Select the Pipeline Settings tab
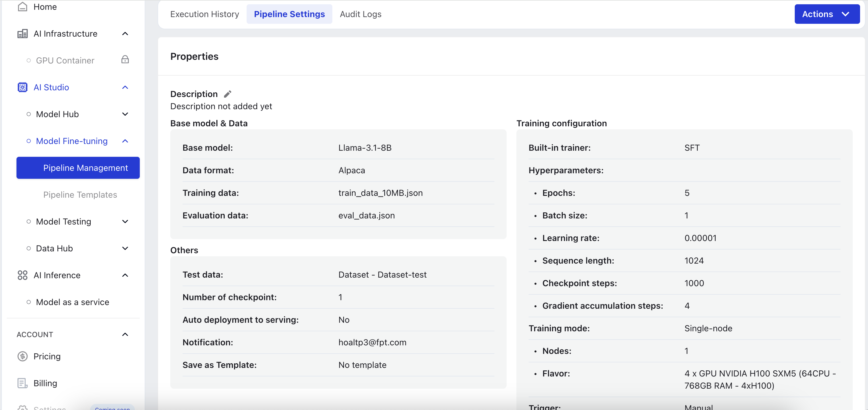This screenshot has height=410, width=868. click(x=289, y=14)
